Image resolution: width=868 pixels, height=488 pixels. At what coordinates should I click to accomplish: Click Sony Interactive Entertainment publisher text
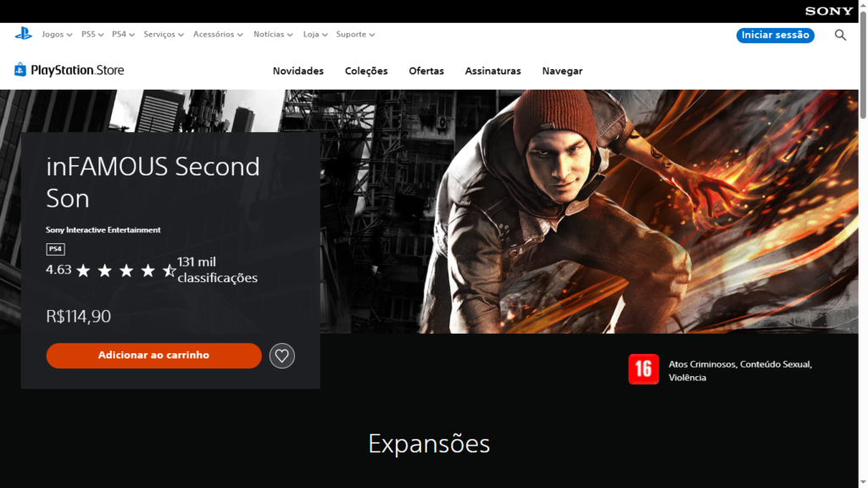pyautogui.click(x=103, y=230)
